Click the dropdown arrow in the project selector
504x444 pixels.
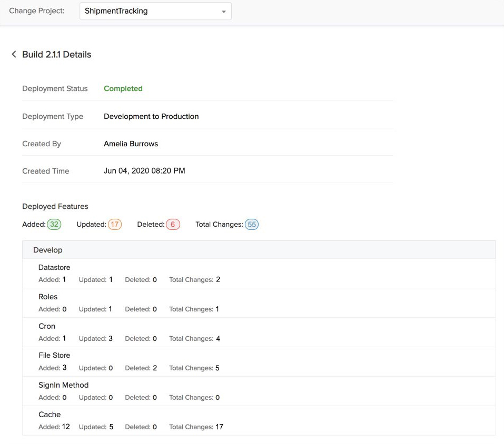(223, 11)
